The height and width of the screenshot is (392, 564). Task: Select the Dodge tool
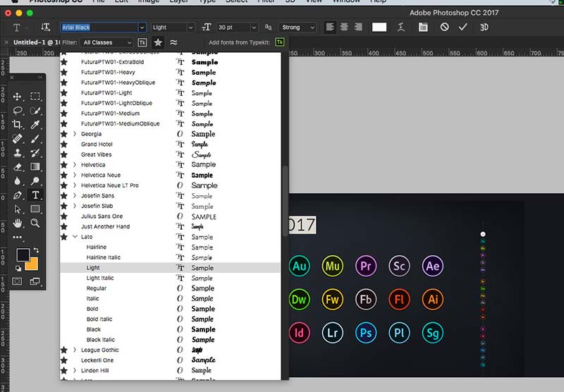point(35,181)
